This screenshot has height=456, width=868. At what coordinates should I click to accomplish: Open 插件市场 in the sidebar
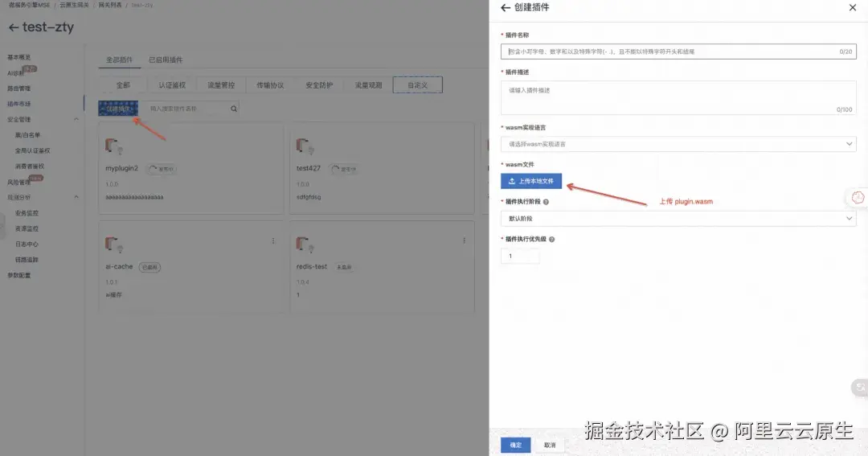[18, 105]
